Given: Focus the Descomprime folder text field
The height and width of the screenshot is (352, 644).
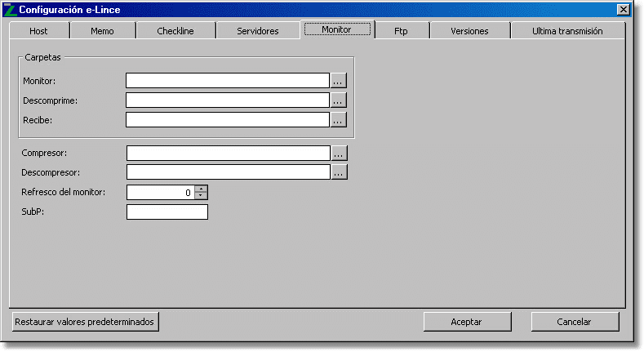Looking at the screenshot, I should (x=228, y=100).
